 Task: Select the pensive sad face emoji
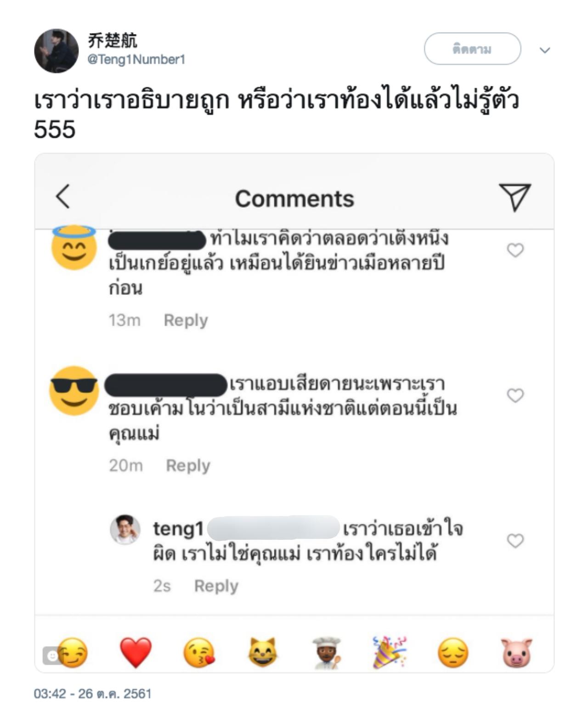coord(453,652)
